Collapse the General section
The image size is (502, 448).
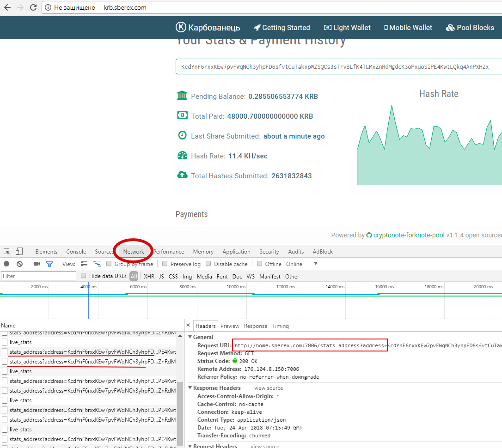(x=190, y=337)
